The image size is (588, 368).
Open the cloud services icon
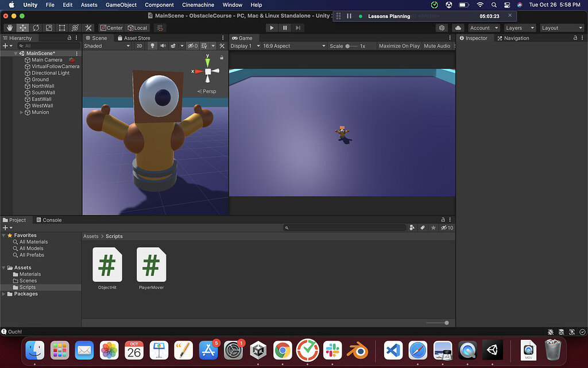pyautogui.click(x=458, y=28)
